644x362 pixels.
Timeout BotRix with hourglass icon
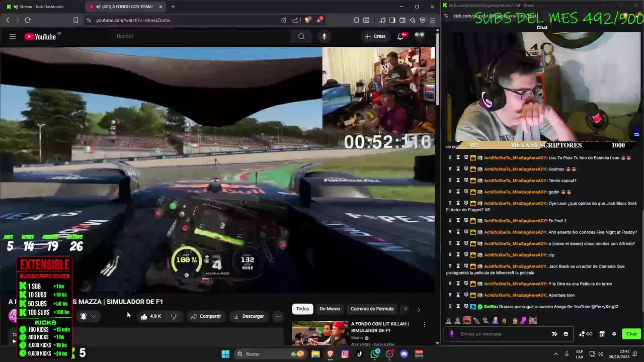coord(458,306)
